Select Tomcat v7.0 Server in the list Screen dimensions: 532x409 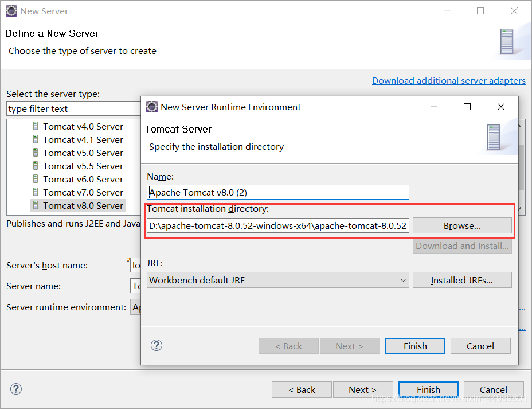click(83, 192)
